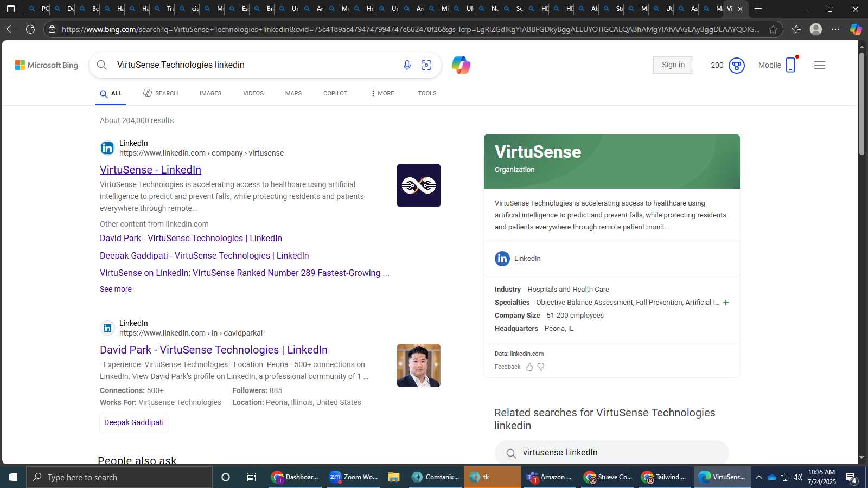Click the vertical page scrollbar thumb
868x488 pixels.
[861, 103]
